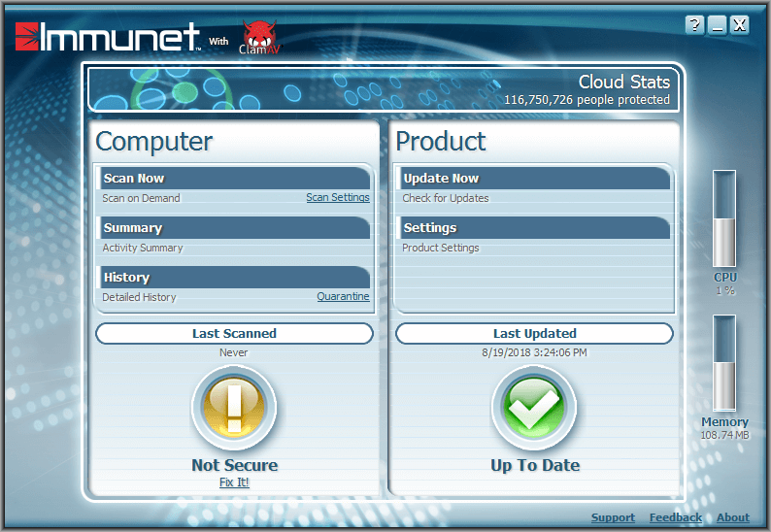Open the product Settings
Image resolution: width=771 pixels, height=532 pixels.
430,228
